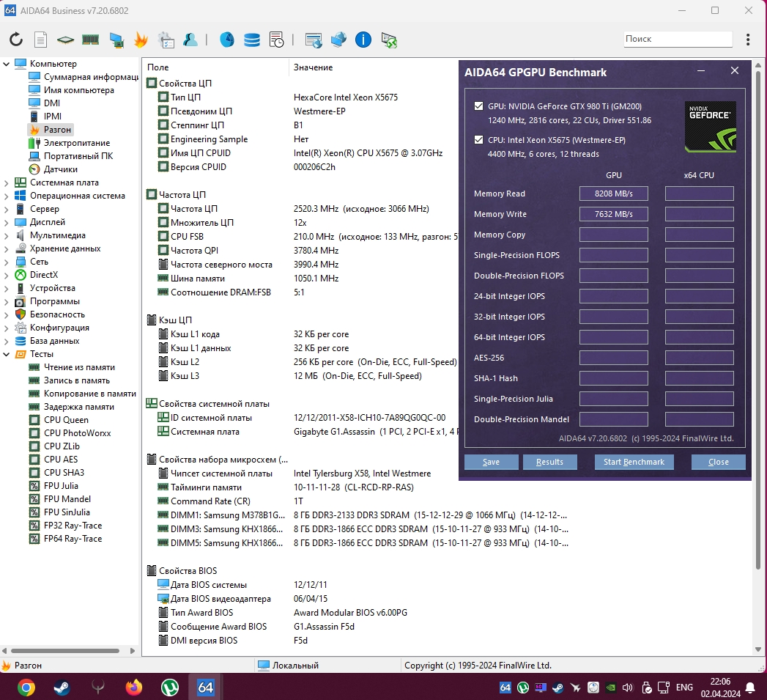Click Start Benchmark button

(x=634, y=462)
